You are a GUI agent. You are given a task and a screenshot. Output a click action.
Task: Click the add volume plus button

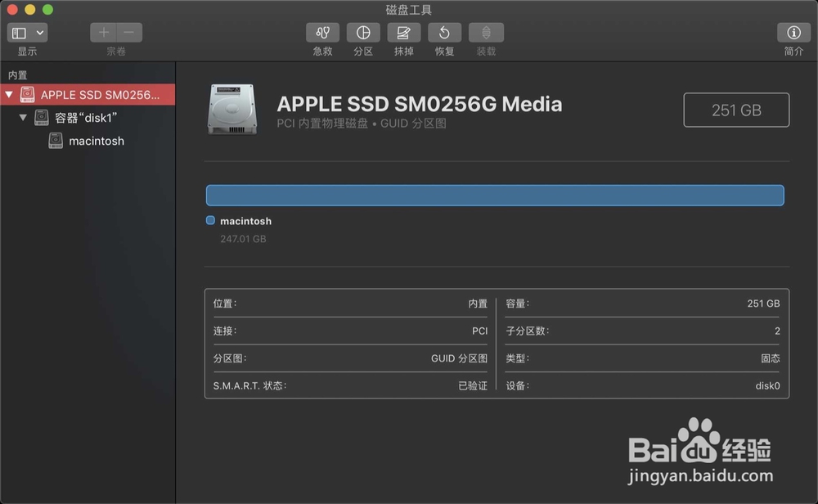coord(103,33)
